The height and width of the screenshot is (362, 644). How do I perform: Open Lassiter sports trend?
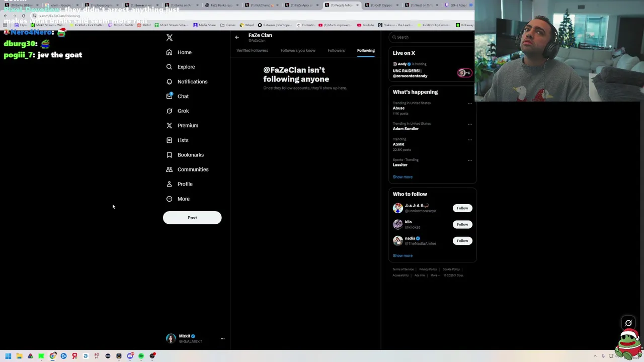(x=400, y=165)
